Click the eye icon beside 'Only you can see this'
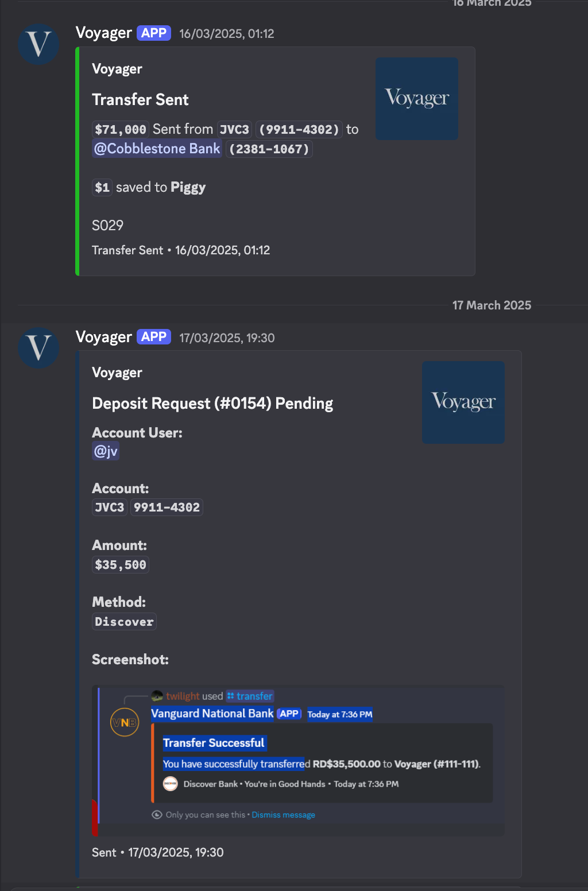 [157, 815]
